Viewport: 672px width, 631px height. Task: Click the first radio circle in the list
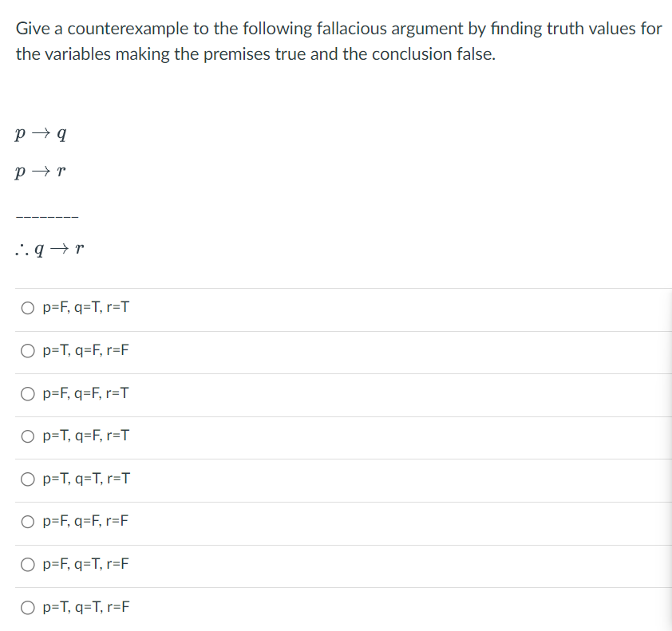click(27, 308)
